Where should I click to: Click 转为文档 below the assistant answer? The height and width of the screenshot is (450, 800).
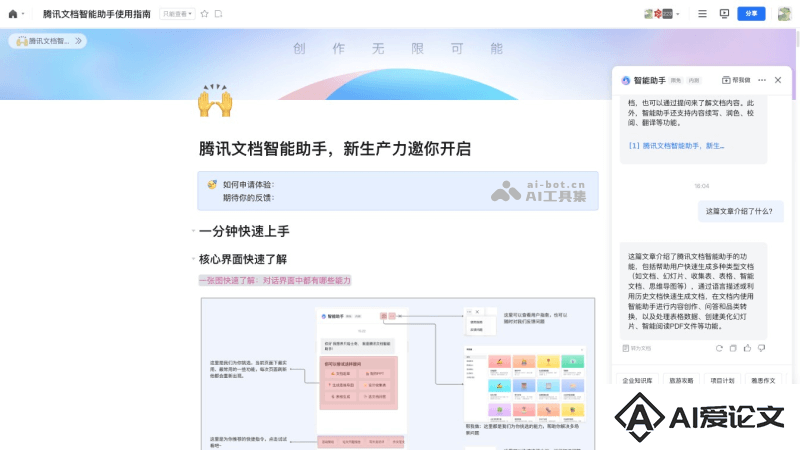coord(637,348)
